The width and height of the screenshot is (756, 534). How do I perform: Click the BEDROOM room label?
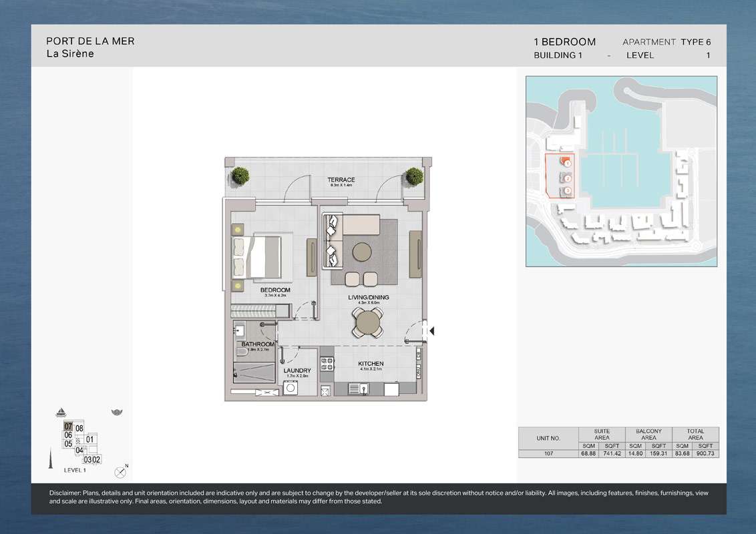coord(275,290)
